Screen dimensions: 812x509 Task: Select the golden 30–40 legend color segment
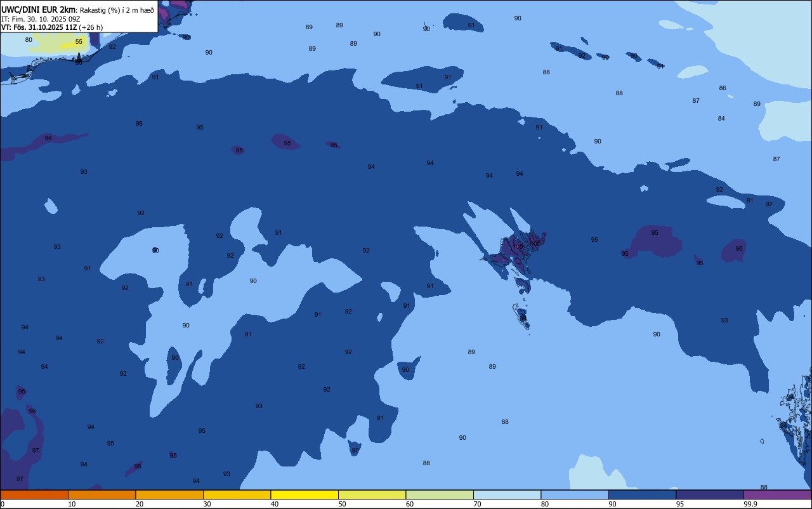237,494
